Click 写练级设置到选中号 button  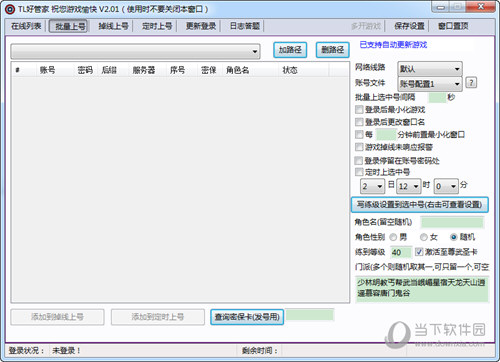420,205
